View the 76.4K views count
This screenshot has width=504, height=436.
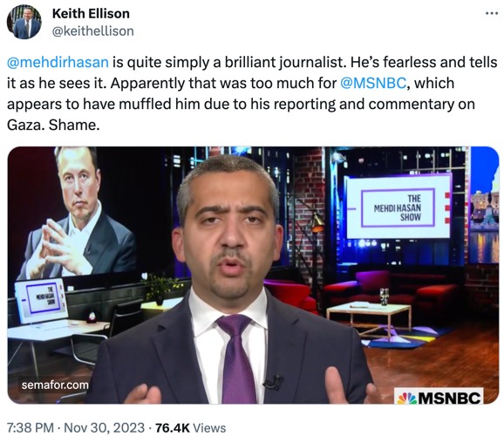(x=173, y=427)
